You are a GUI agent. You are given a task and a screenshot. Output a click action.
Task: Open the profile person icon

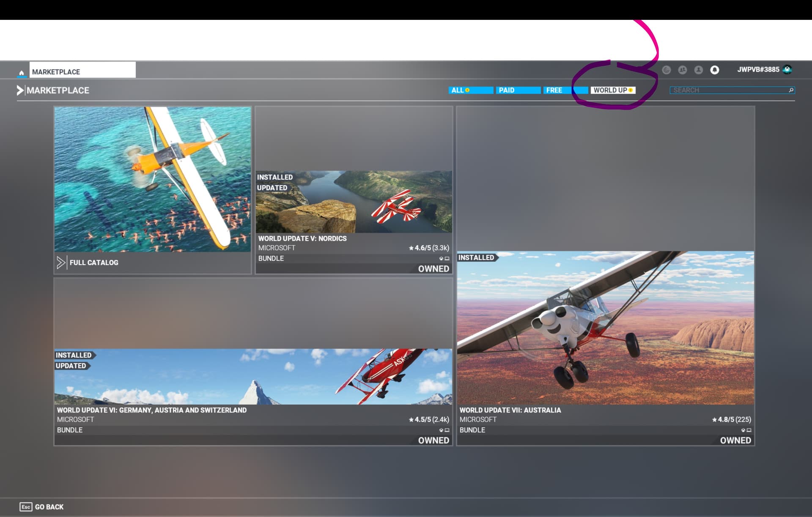(x=698, y=70)
